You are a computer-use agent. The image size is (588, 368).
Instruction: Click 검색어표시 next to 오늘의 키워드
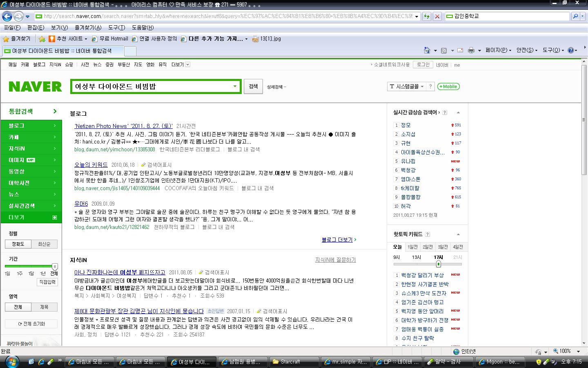[156, 165]
